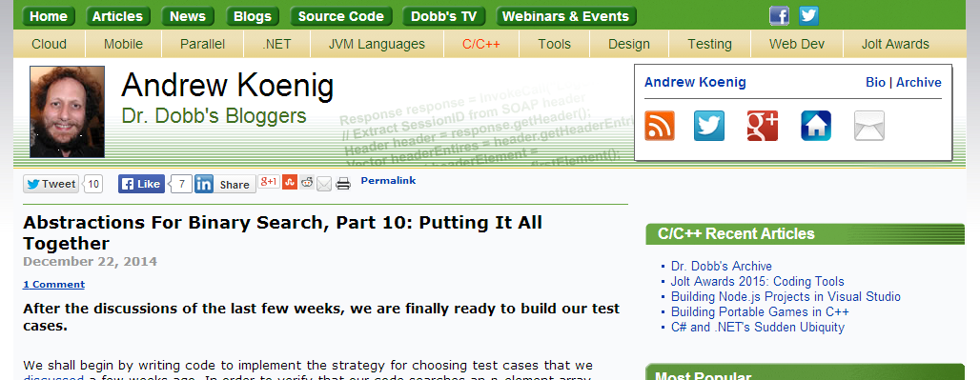Open the Webinars & Events menu
The width and height of the screenshot is (980, 380).
(566, 16)
